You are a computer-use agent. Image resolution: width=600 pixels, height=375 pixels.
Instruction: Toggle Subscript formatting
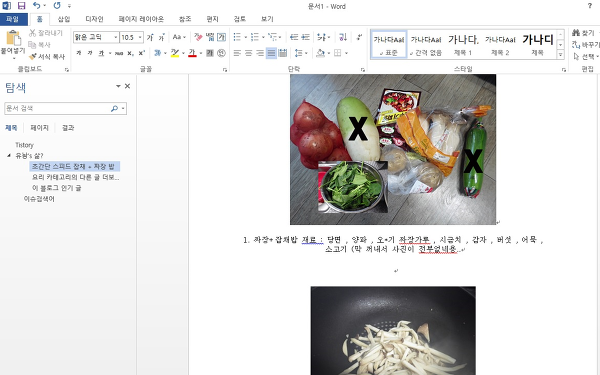[x=130, y=53]
